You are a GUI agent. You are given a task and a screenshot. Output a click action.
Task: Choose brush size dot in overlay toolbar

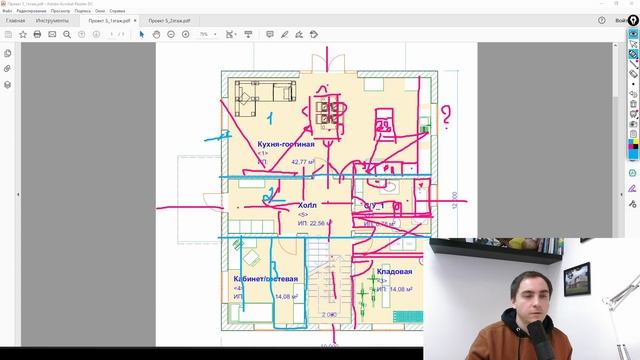coord(633,84)
